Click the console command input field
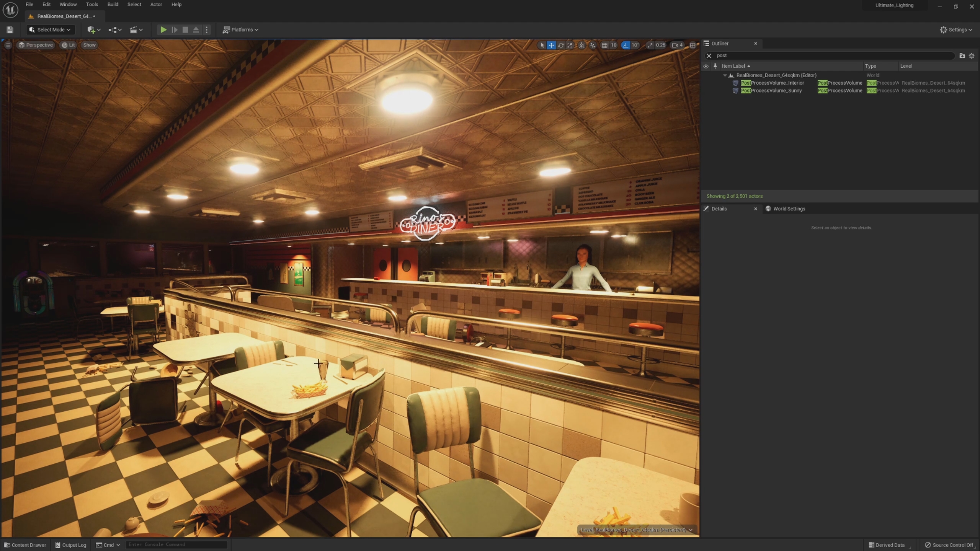The width and height of the screenshot is (980, 551). [x=176, y=544]
